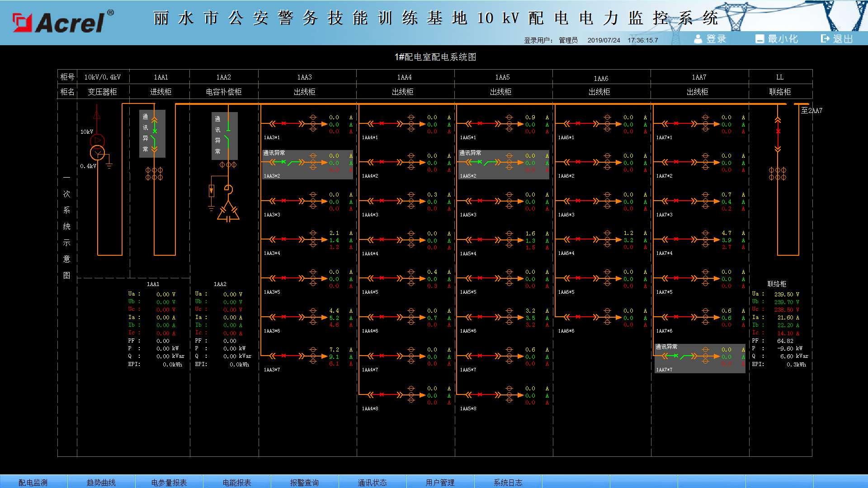Open the 报警查询 alarm query tab
Image resolution: width=868 pixels, height=488 pixels.
pyautogui.click(x=304, y=482)
